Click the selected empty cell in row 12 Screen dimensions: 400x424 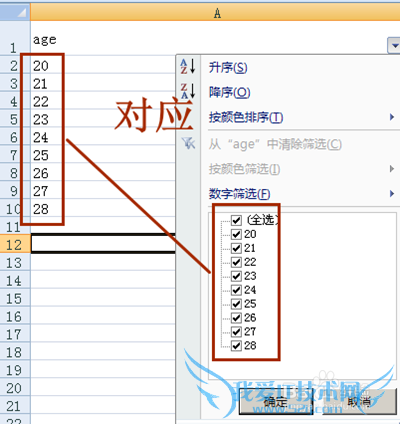coord(103,244)
